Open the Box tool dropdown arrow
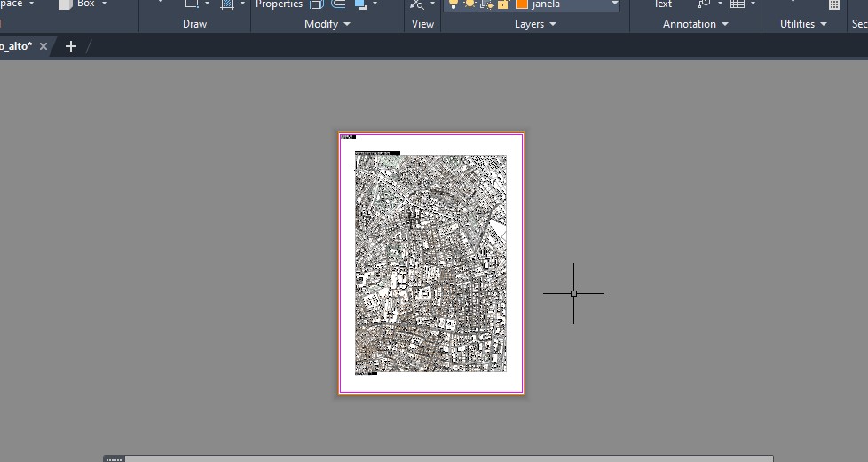 (104, 4)
